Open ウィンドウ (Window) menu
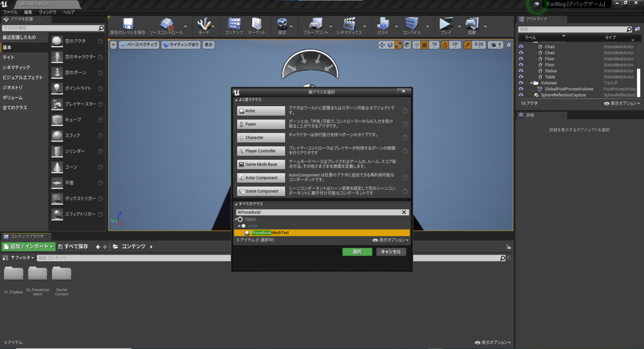This screenshot has height=349, width=644. [47, 11]
